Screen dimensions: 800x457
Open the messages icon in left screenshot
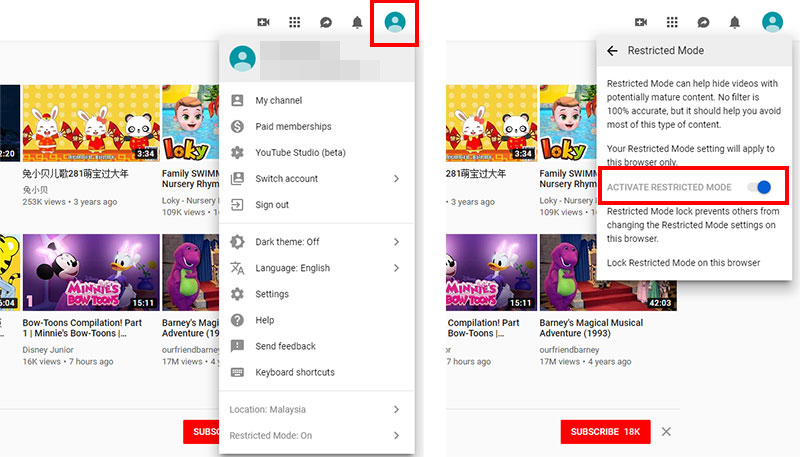326,22
